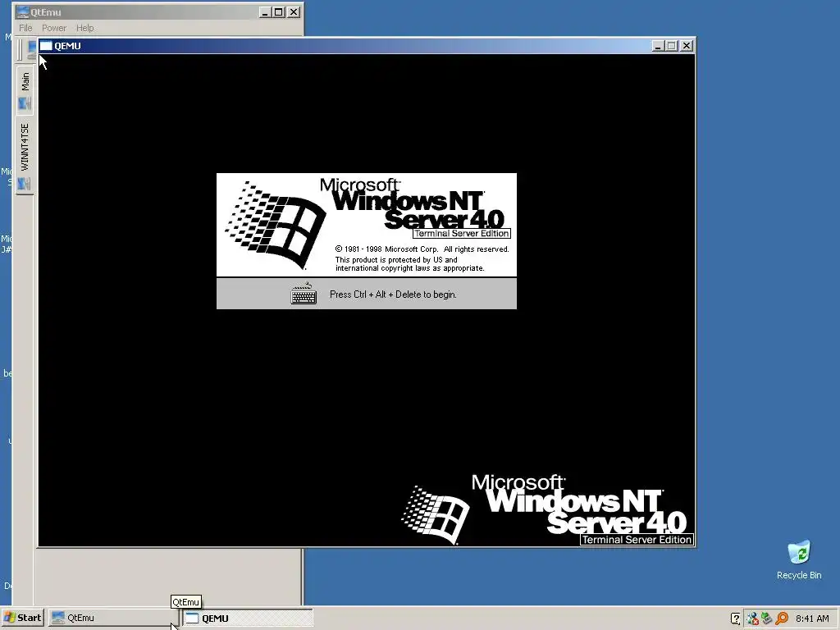This screenshot has height=630, width=840.
Task: Switch to the Main tab in QtEmu
Action: click(x=25, y=90)
